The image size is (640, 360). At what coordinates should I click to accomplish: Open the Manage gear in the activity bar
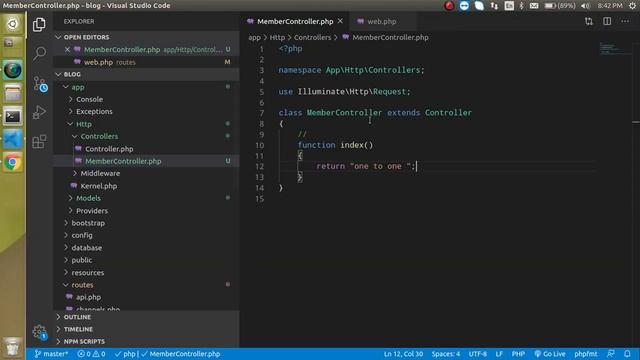pyautogui.click(x=40, y=332)
